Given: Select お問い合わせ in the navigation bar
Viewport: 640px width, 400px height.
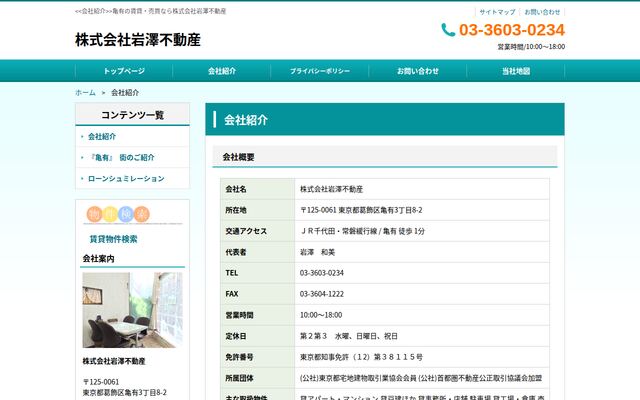Looking at the screenshot, I should [418, 71].
